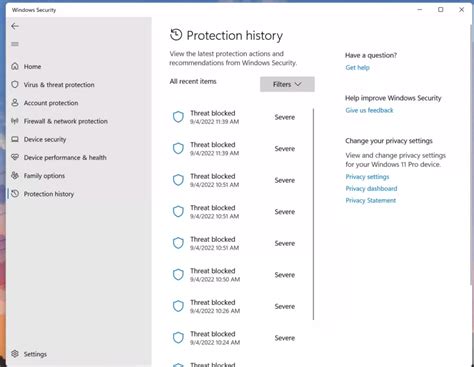
Task: Open the Privacy settings link
Action: pyautogui.click(x=367, y=177)
